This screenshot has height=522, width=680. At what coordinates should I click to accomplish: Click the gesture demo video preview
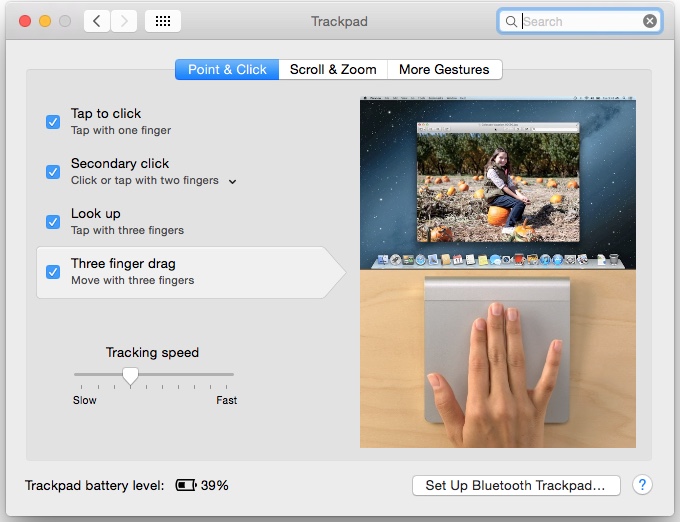coord(498,272)
